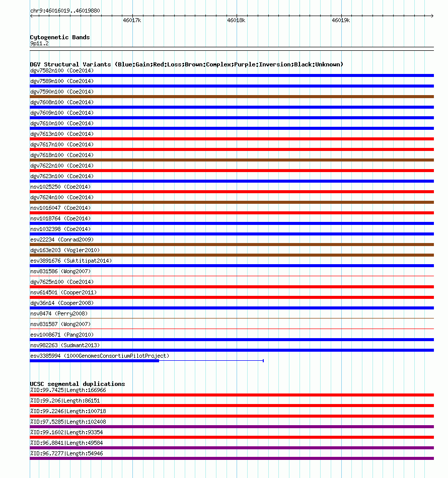This screenshot has width=448, height=478.
Task: Click %ID:99.2246|Length:100718 label
Action: coord(68,411)
